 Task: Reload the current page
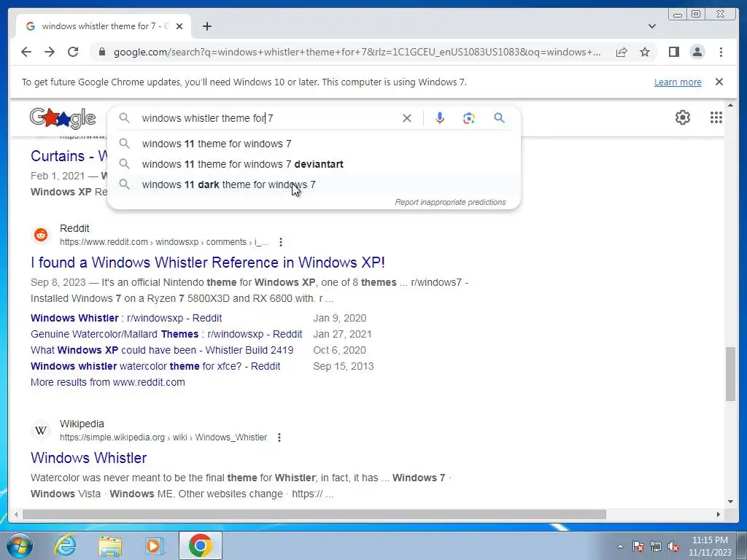pyautogui.click(x=73, y=52)
